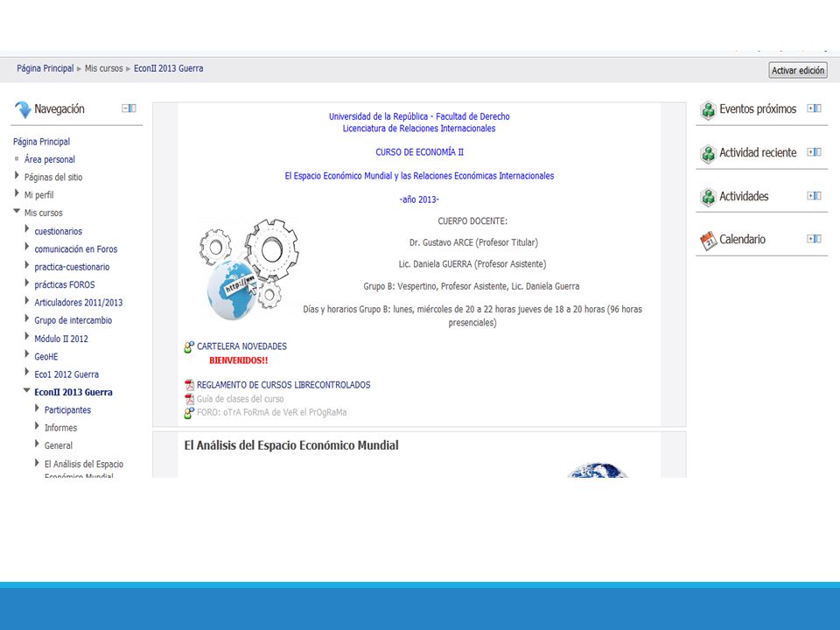This screenshot has width=840, height=630.
Task: Click the Navegación block arrow icon
Action: click(23, 109)
